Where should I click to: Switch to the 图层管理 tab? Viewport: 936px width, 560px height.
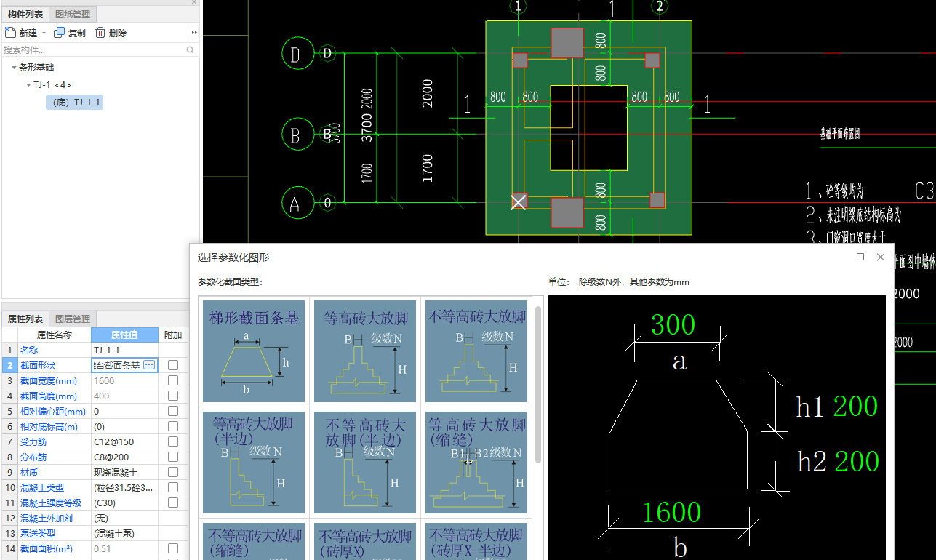[x=73, y=319]
